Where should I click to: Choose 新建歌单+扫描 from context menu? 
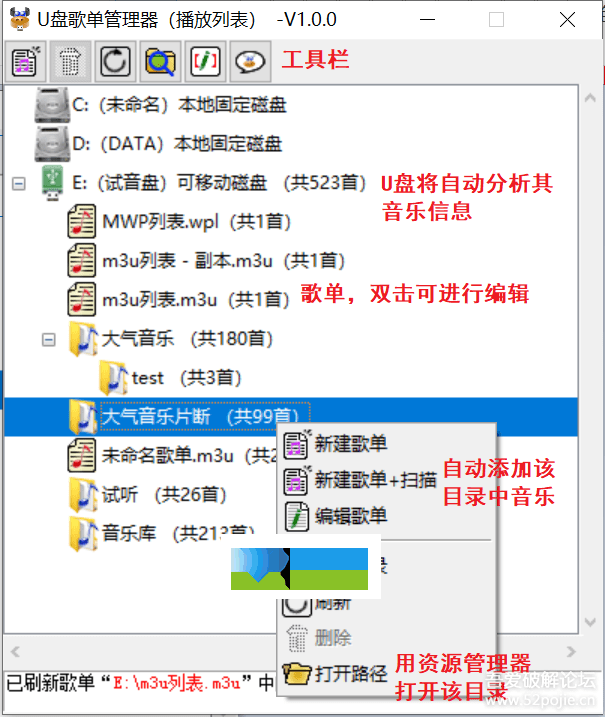click(x=375, y=480)
